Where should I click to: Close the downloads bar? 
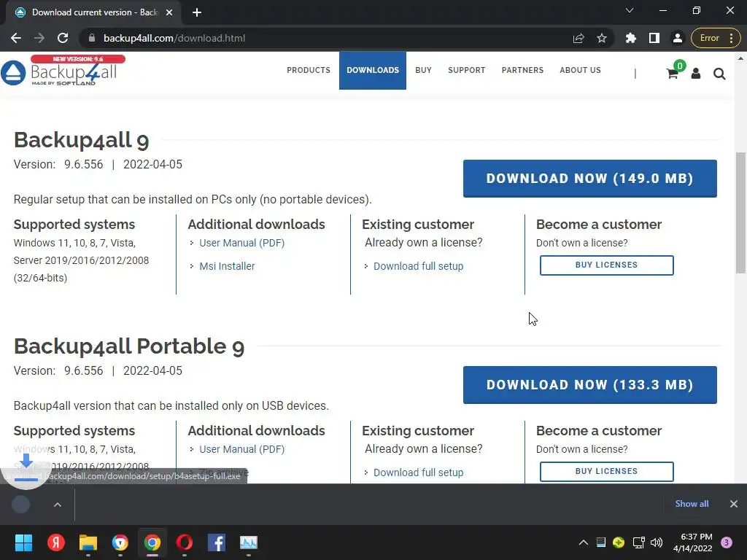tap(734, 504)
